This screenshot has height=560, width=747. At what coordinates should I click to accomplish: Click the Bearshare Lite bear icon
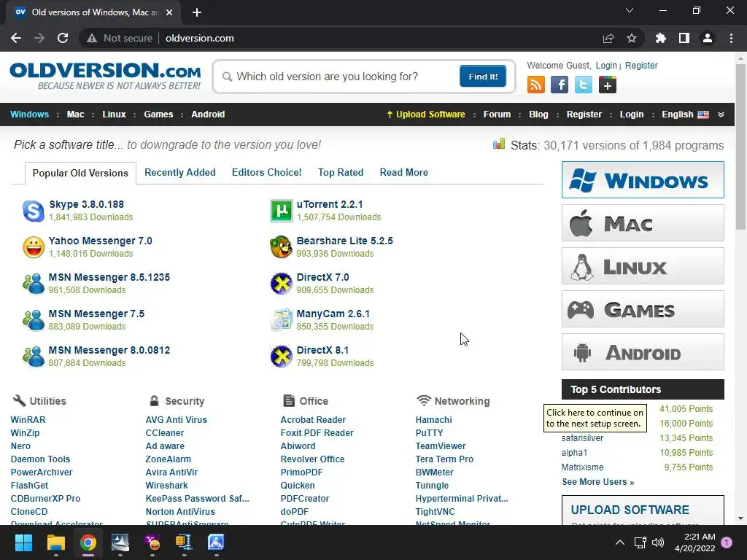click(281, 247)
